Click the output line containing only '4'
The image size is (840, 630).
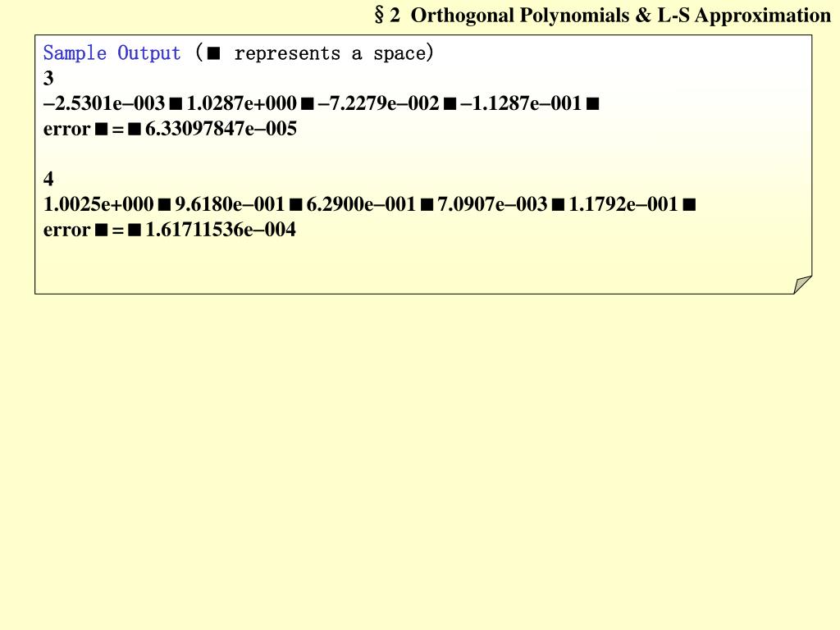(x=48, y=178)
